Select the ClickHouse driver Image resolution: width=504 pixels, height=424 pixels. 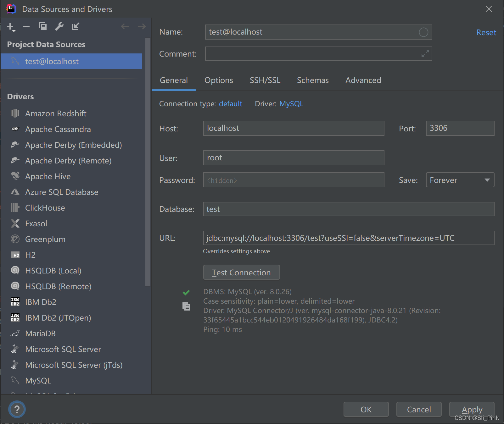pyautogui.click(x=71, y=208)
